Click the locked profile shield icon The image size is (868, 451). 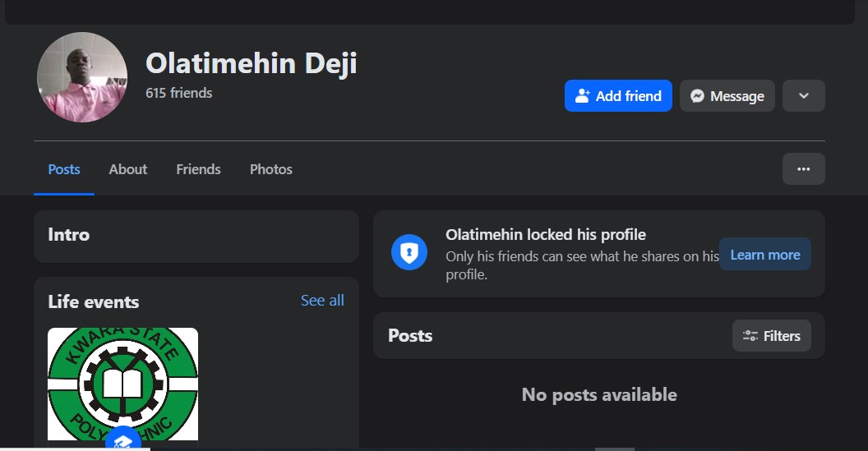pyautogui.click(x=409, y=252)
